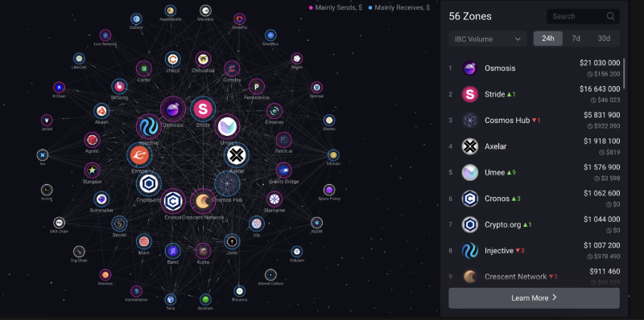Select the Persistence zone node

256,87
